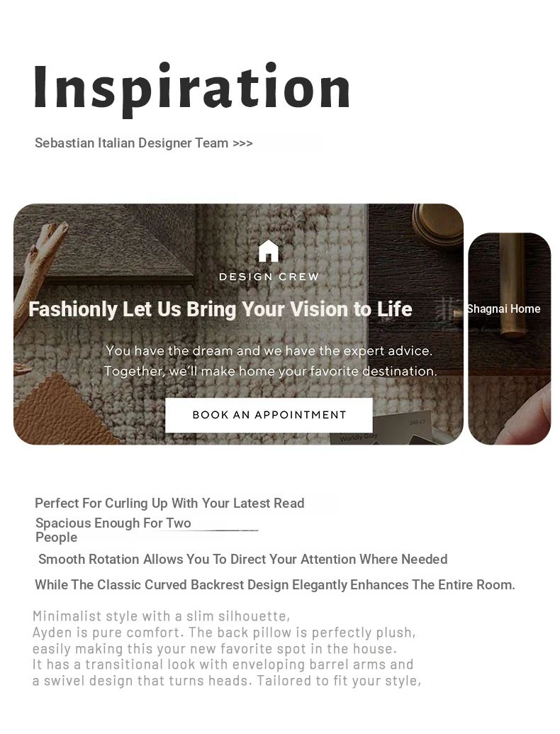Click Perfect For Curling Up With Your Latest Read
The image size is (560, 734).
pyautogui.click(x=169, y=504)
